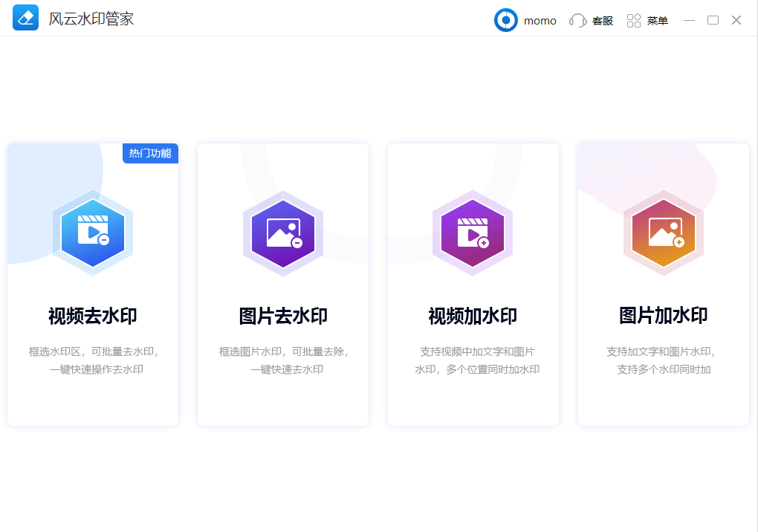Click description text 框选图片水印，可批量去除

284,351
